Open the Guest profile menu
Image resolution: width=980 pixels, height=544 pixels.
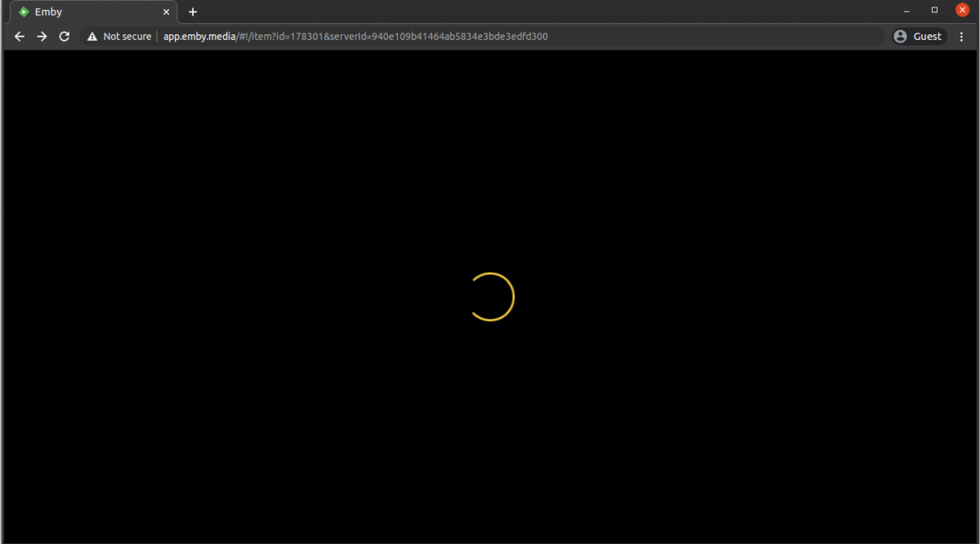(918, 37)
